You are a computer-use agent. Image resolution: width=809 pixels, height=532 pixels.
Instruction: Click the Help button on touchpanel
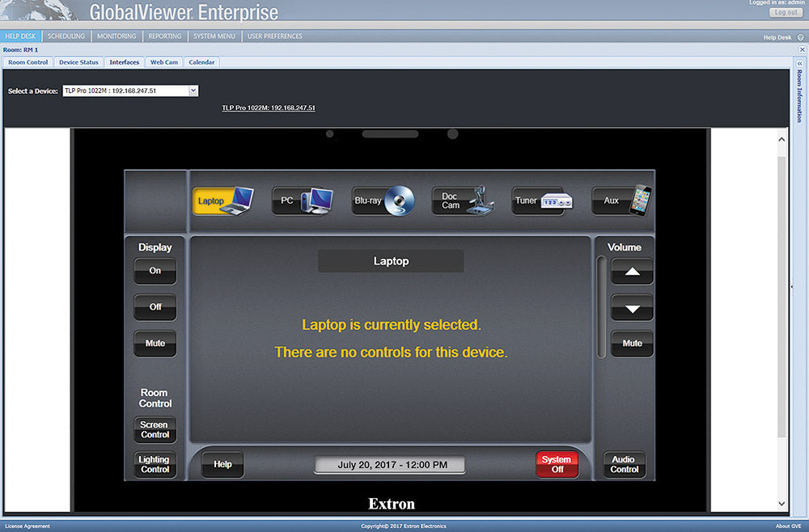[222, 464]
